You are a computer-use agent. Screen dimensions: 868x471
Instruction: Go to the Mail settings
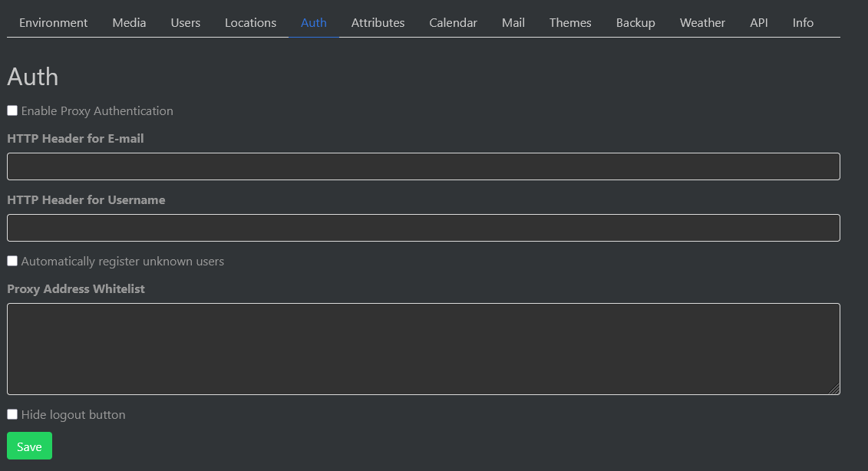pos(513,22)
